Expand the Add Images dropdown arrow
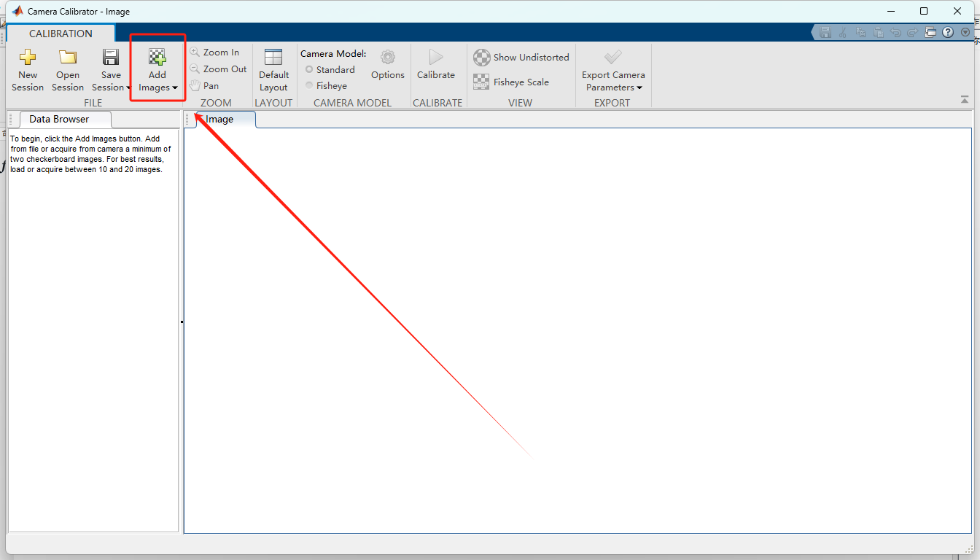The image size is (980, 560). tap(175, 88)
